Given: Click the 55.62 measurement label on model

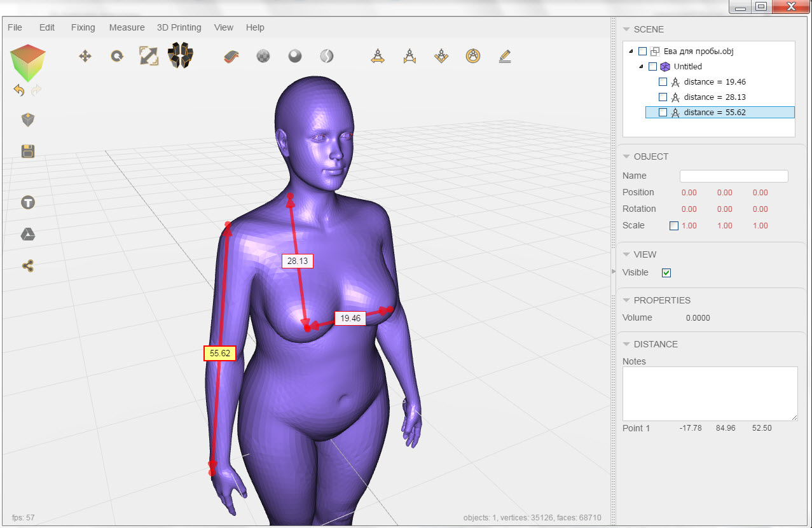Looking at the screenshot, I should pyautogui.click(x=220, y=353).
